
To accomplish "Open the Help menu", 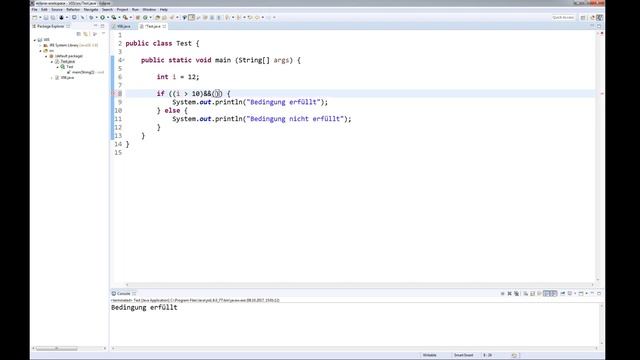I will point(164,9).
